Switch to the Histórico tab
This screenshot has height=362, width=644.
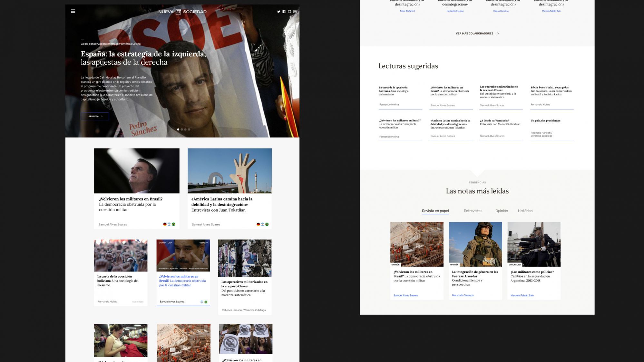525,211
